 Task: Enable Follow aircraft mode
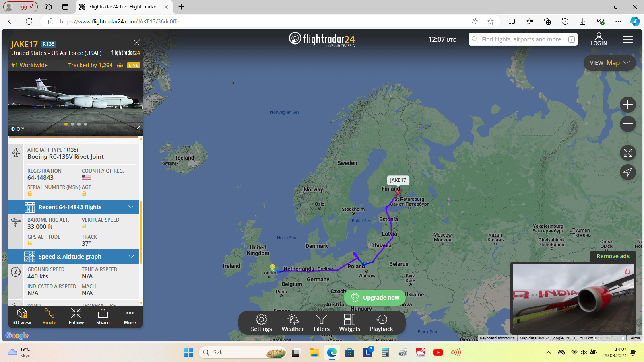(x=76, y=317)
